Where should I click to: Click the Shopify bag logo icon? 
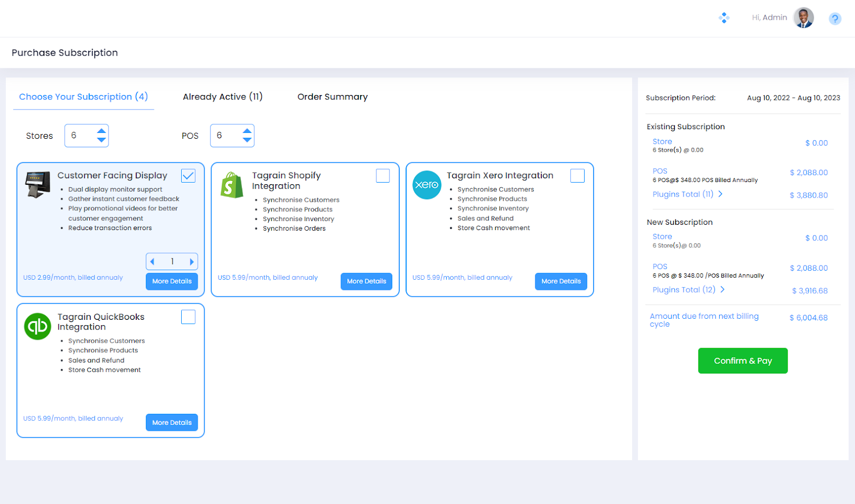coord(232,185)
